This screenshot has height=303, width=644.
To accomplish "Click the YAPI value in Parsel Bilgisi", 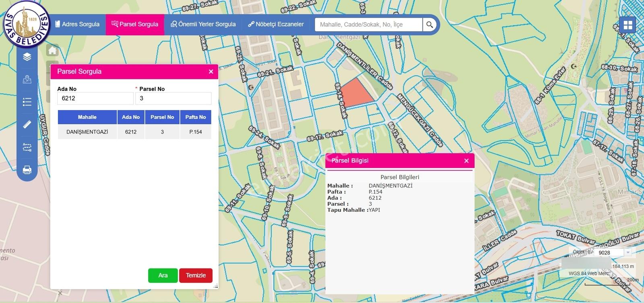I will point(374,210).
